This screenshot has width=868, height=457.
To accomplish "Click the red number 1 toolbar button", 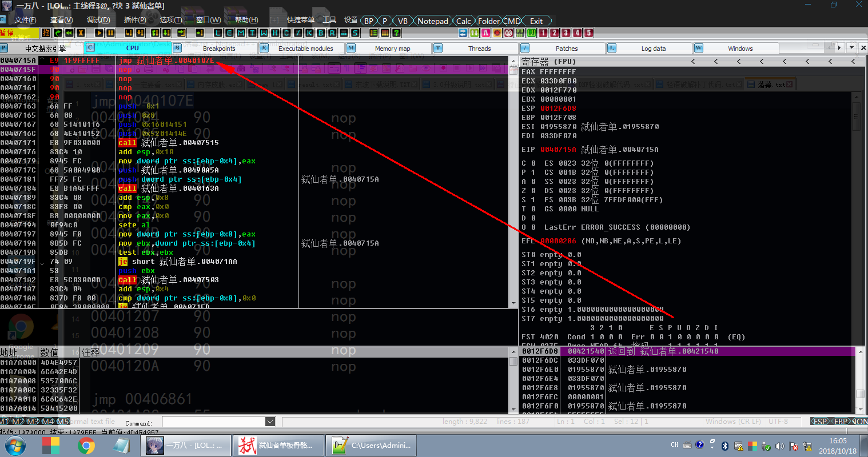I will point(543,33).
